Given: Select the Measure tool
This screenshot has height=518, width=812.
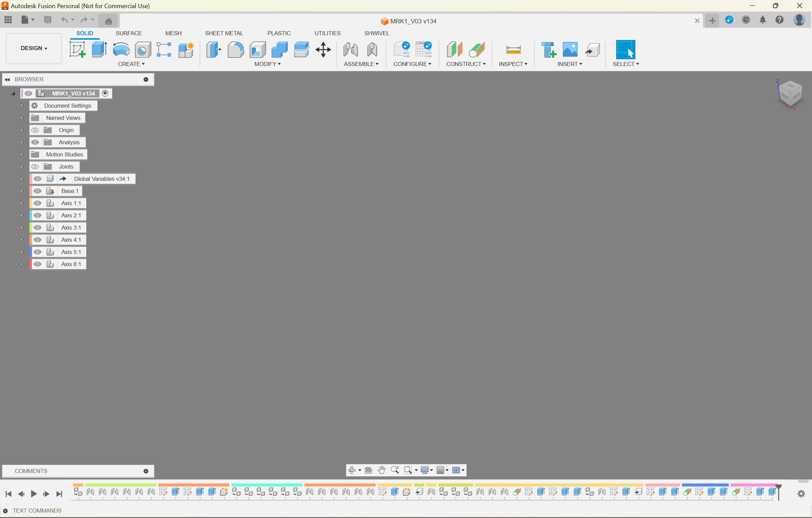Looking at the screenshot, I should [x=513, y=49].
